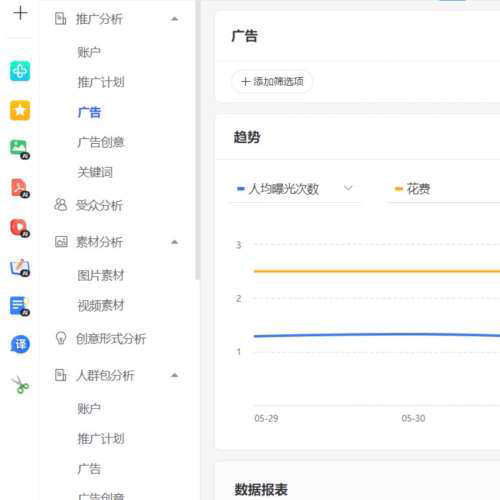Select 广告 under 人群包分析
This screenshot has height=500, width=500.
[x=89, y=469]
